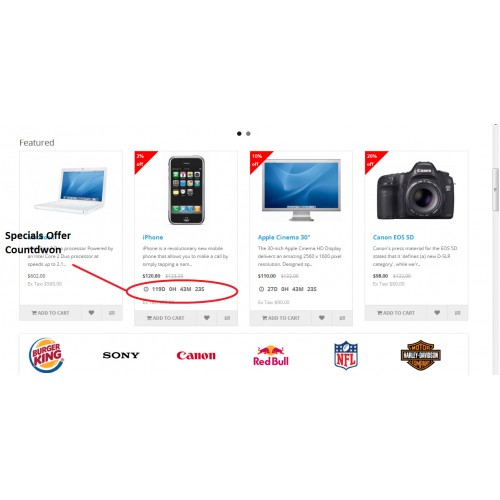
Task: Add MacBook to wish list via heart icon
Action: [91, 313]
